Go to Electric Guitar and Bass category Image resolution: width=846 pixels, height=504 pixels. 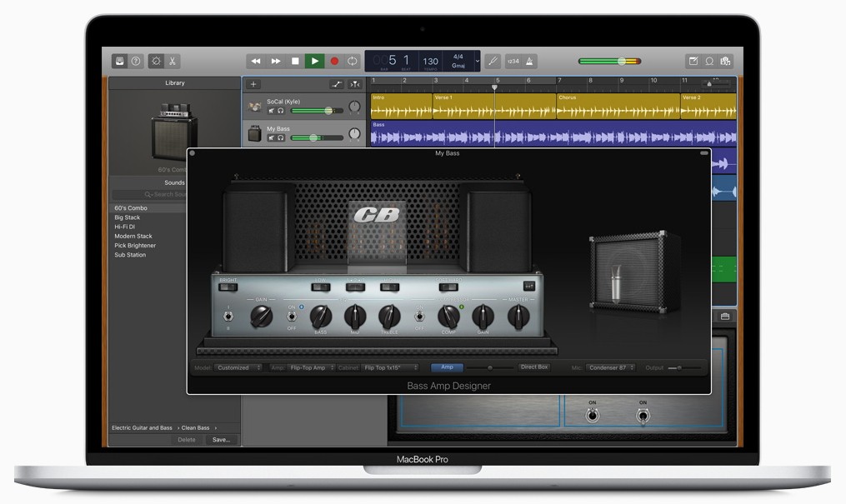coord(142,427)
